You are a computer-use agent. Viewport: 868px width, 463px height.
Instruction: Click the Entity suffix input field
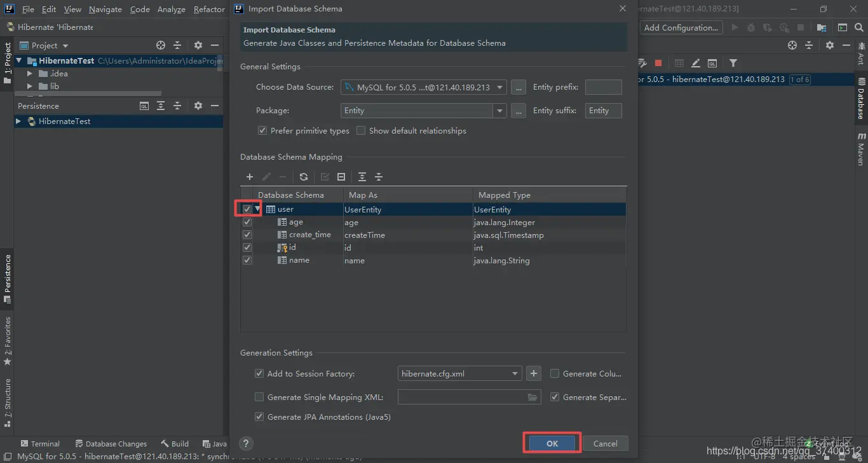click(x=603, y=111)
